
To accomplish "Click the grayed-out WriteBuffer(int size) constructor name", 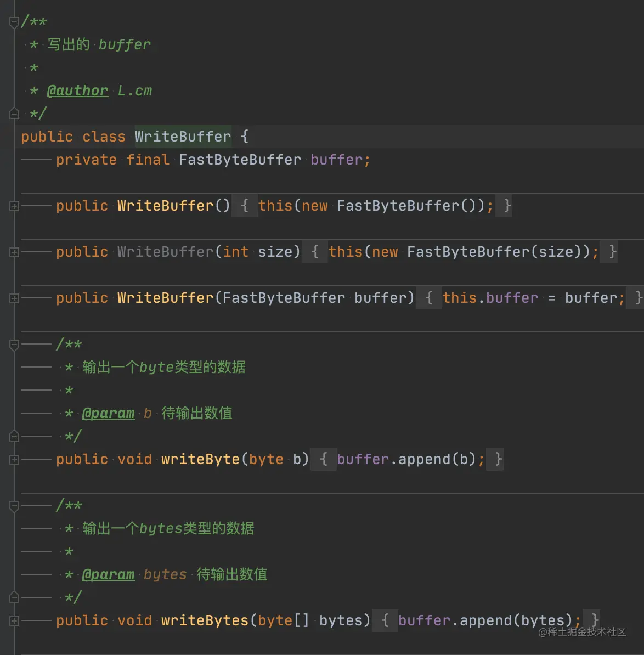I will click(x=165, y=252).
